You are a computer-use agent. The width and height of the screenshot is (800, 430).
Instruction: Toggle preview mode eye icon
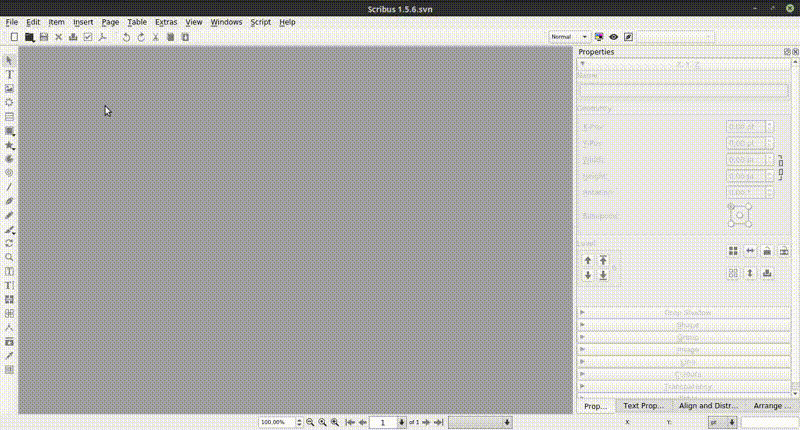(614, 37)
